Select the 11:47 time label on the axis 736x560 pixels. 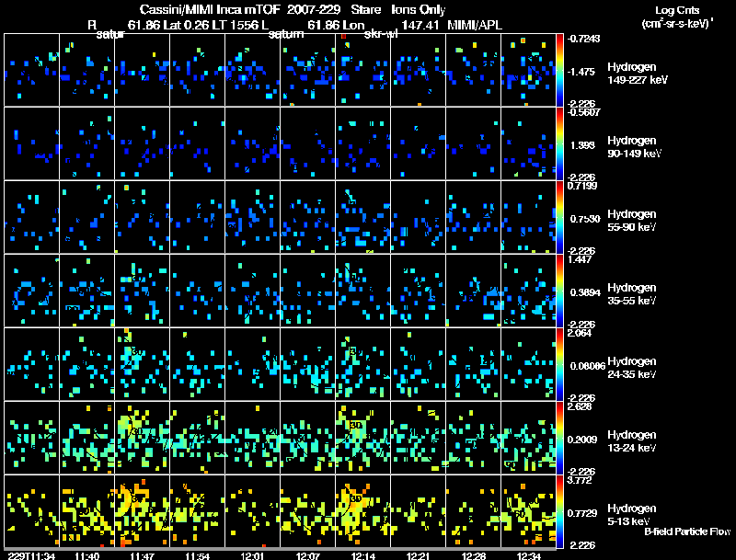(x=142, y=555)
